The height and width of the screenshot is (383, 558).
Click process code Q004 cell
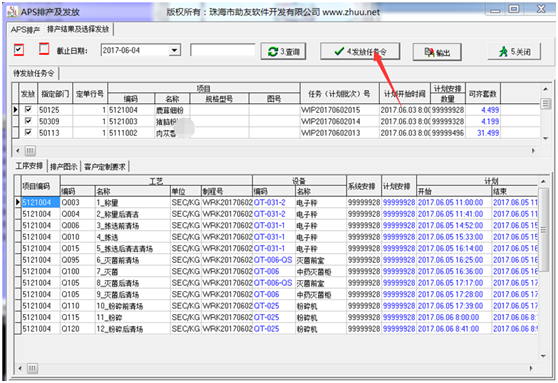click(78, 214)
